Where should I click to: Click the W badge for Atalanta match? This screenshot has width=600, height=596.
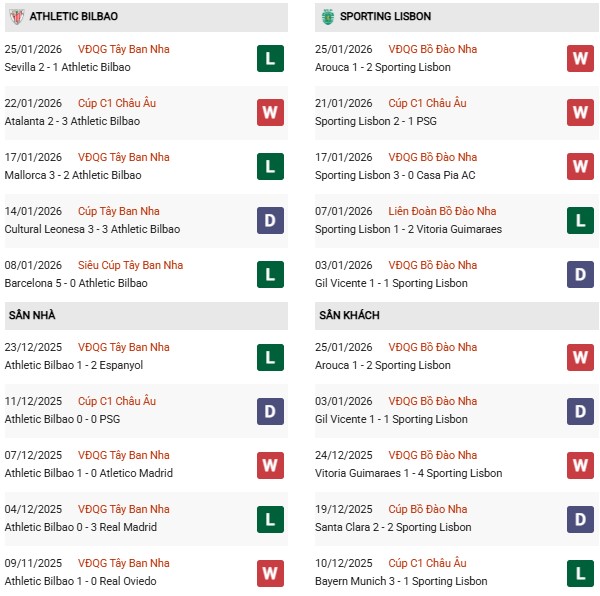(x=269, y=112)
